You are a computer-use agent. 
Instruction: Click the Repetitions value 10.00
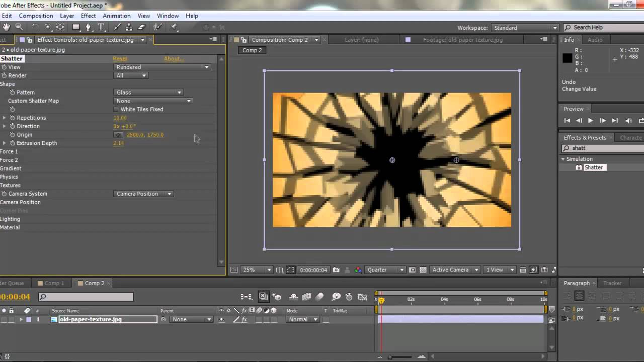pyautogui.click(x=120, y=118)
